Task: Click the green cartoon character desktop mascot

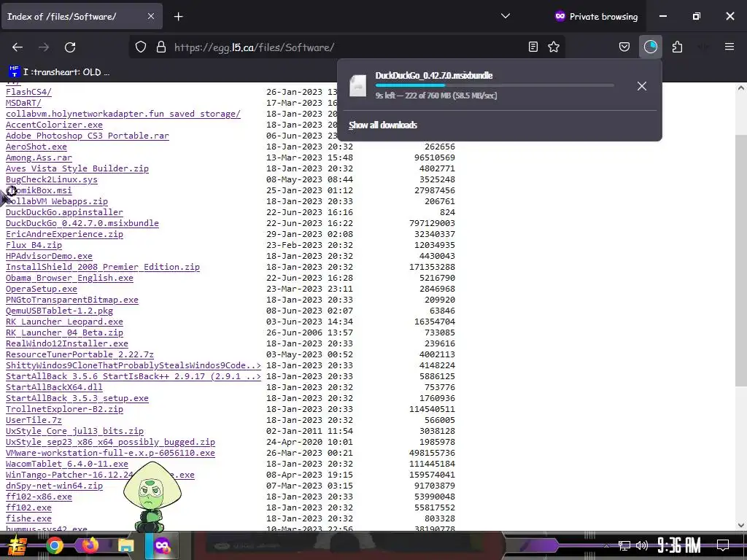Action: pos(152,497)
